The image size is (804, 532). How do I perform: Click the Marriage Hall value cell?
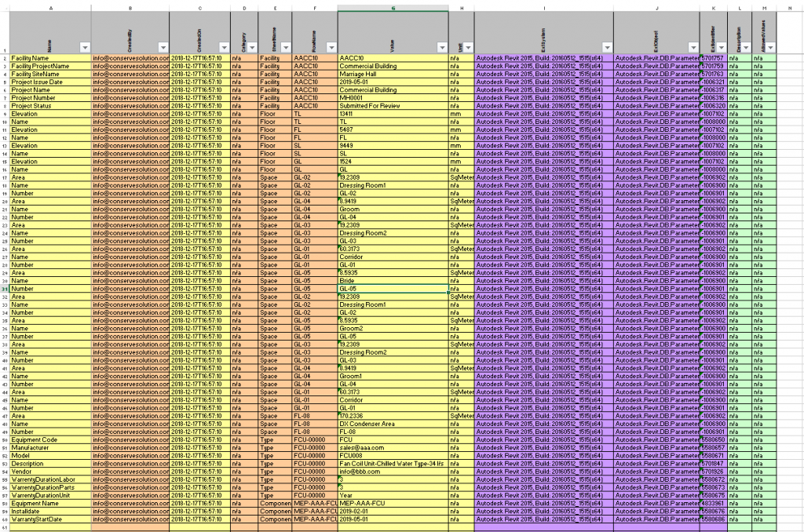[x=393, y=75]
